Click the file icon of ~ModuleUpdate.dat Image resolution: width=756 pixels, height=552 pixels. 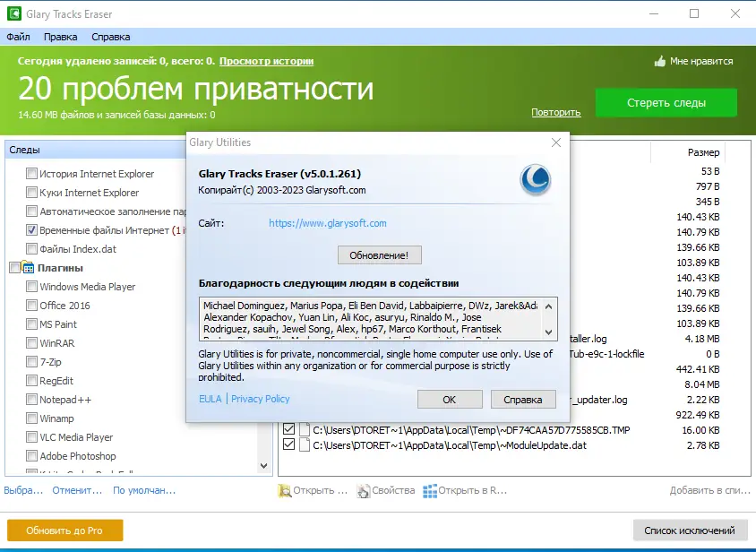click(305, 444)
